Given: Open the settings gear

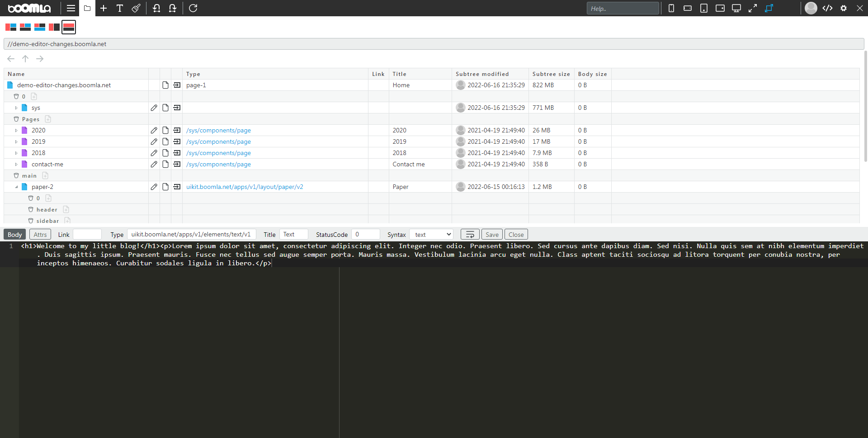Looking at the screenshot, I should pyautogui.click(x=844, y=8).
